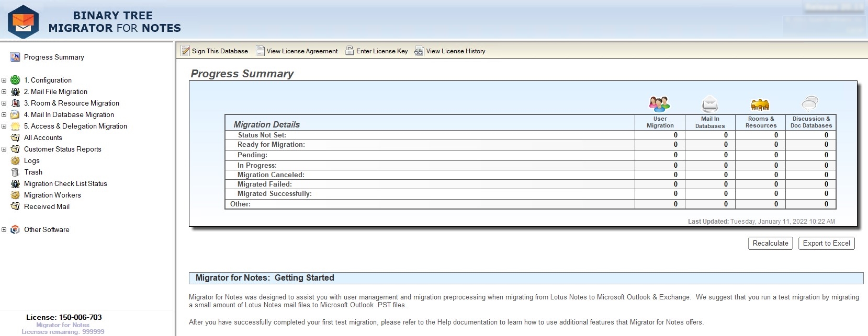Click the 'Status Not Set:' row label

(x=262, y=135)
